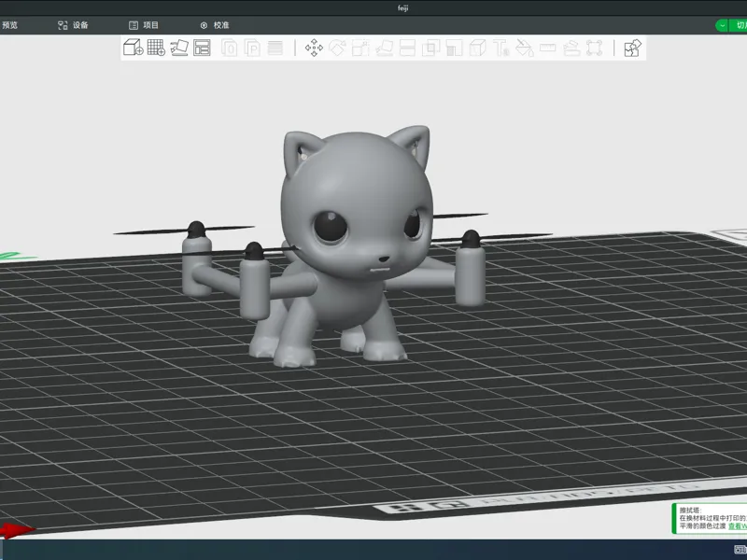Select the Cut tool icon
The height and width of the screenshot is (560, 747).
click(x=407, y=48)
